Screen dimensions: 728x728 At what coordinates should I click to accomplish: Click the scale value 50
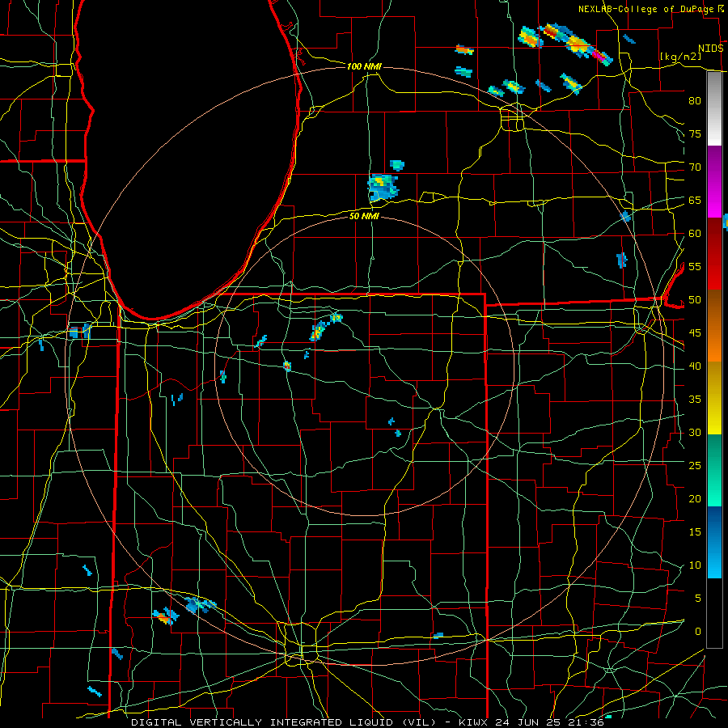pyautogui.click(x=695, y=299)
